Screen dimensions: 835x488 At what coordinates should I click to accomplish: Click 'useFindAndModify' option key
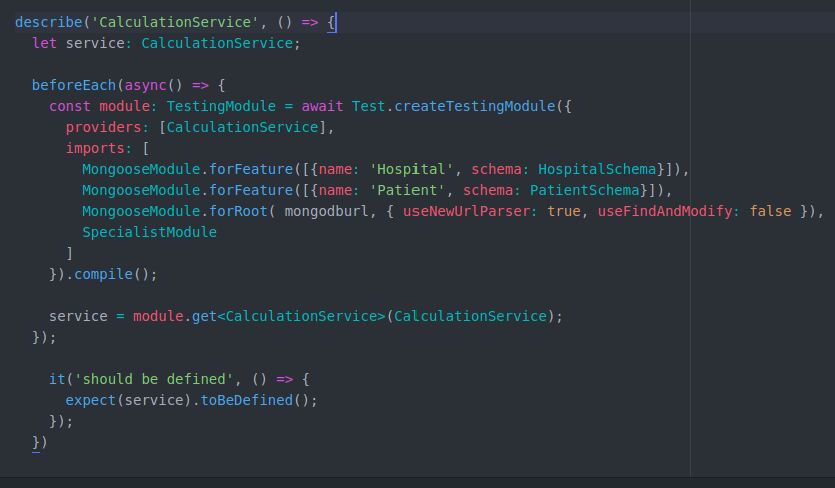[665, 212]
